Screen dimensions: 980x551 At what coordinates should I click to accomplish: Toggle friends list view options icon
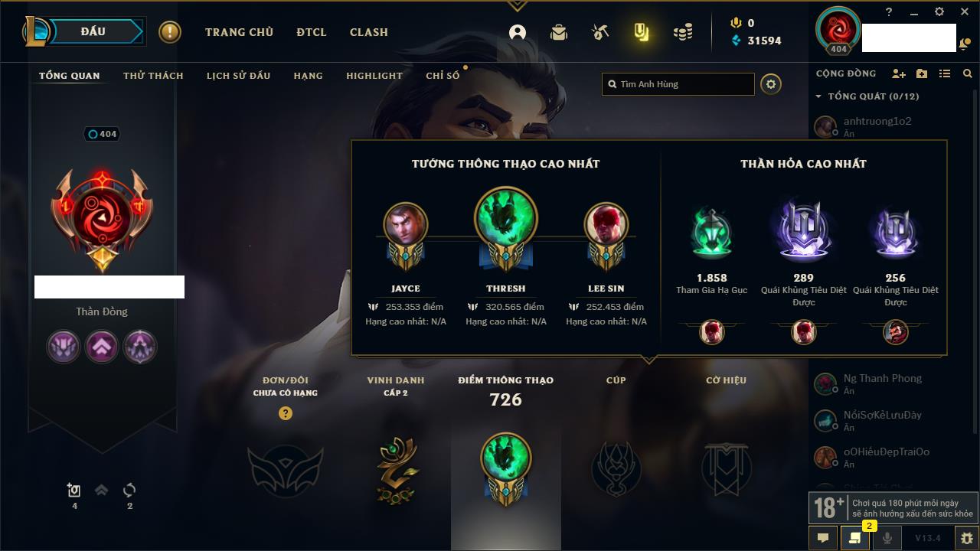pos(945,73)
